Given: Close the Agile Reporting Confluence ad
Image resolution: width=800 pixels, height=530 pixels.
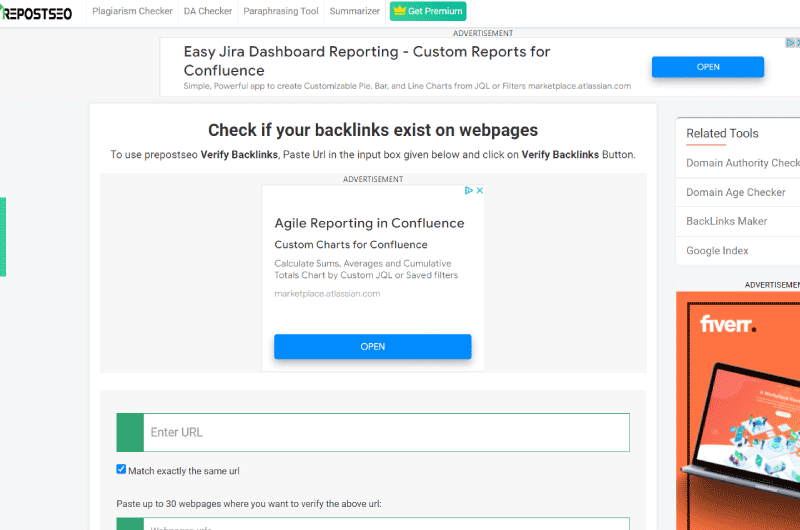Looking at the screenshot, I should [x=480, y=190].
